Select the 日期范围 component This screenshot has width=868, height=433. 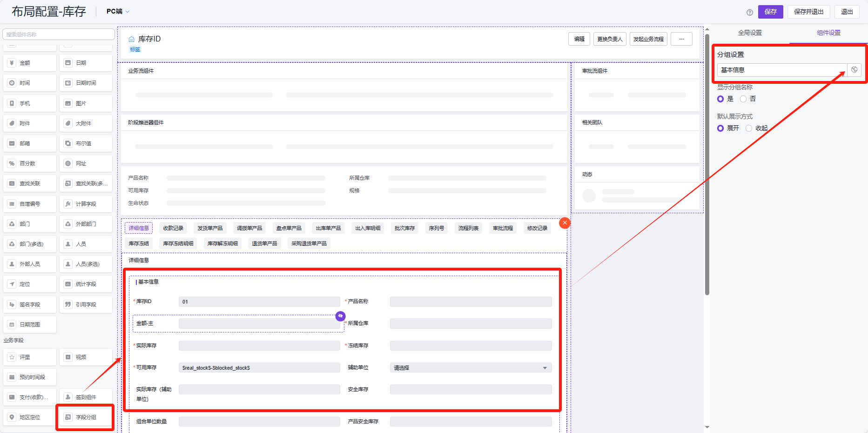coord(30,325)
